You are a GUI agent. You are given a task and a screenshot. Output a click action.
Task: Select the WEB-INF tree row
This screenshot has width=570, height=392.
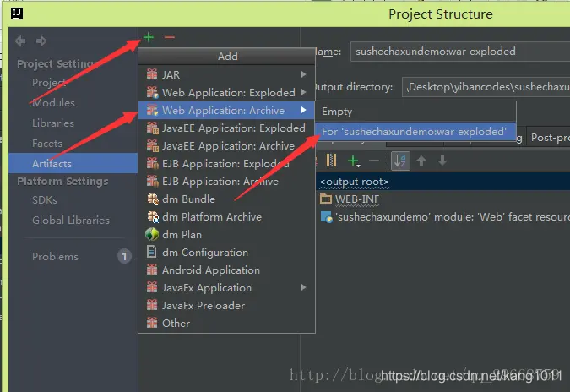442,199
